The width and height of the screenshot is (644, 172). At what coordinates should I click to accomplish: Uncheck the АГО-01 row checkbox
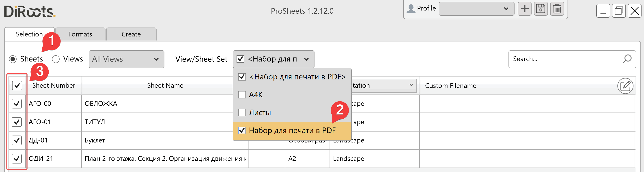[17, 122]
